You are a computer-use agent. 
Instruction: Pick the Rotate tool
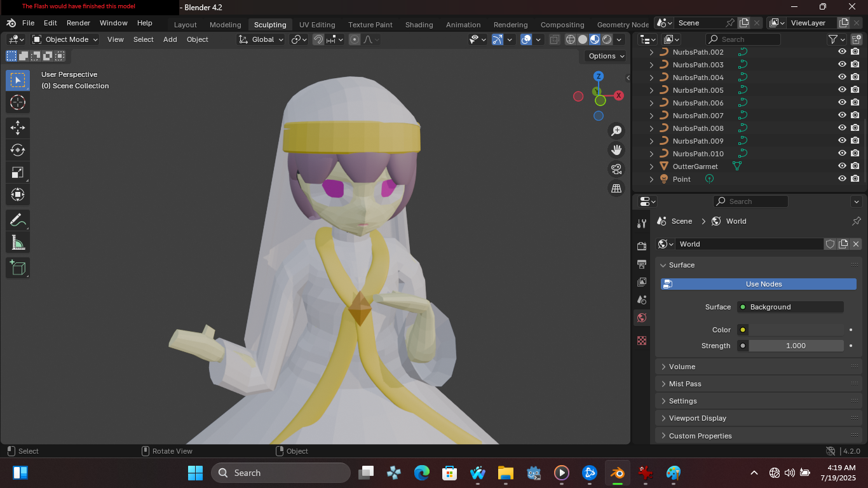click(x=18, y=150)
